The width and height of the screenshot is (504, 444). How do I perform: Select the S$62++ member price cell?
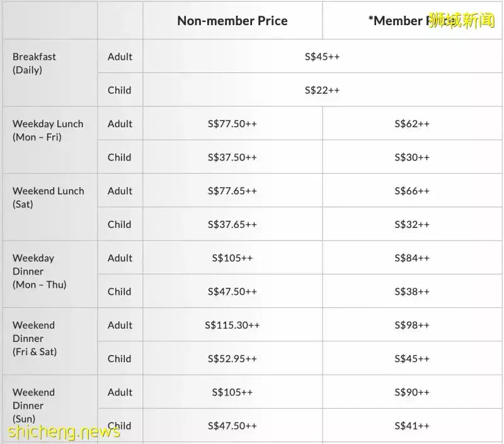coord(412,124)
